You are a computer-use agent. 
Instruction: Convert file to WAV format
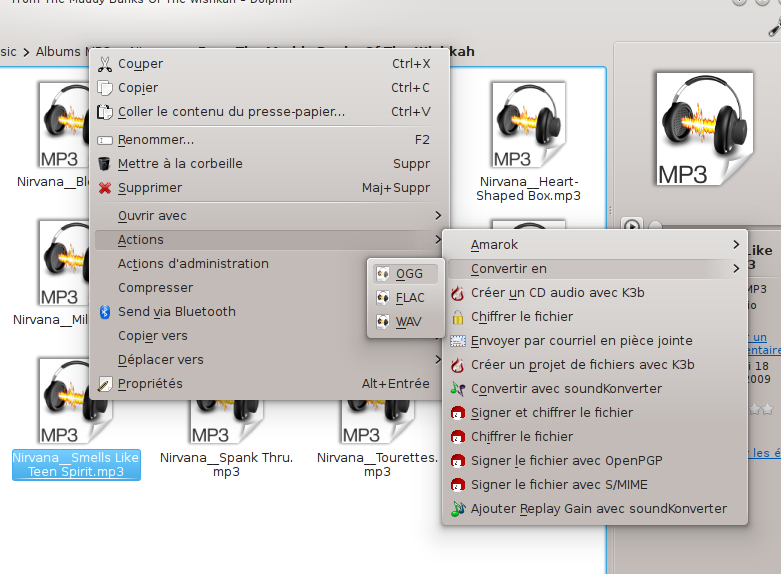405,321
